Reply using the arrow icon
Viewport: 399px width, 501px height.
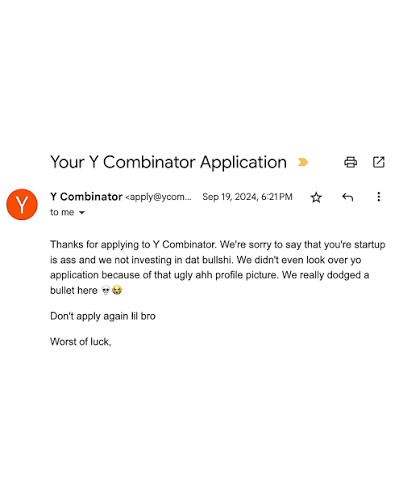point(347,197)
